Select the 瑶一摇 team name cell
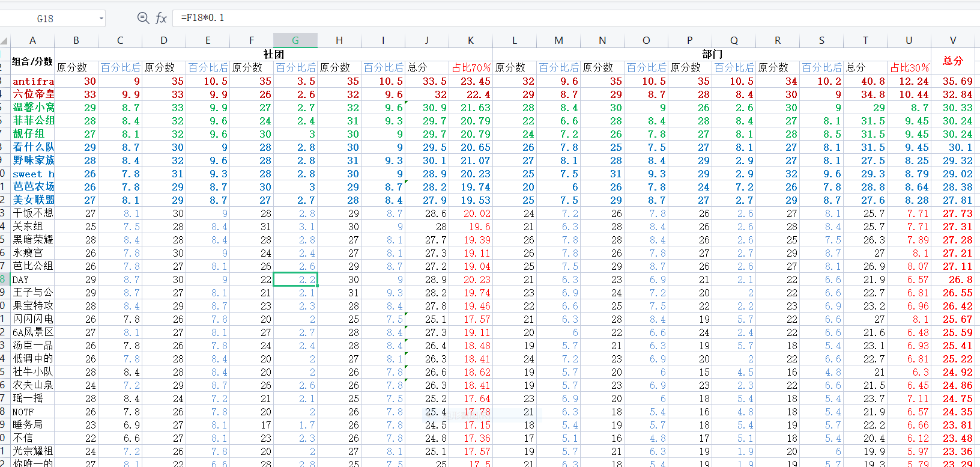 [32, 398]
